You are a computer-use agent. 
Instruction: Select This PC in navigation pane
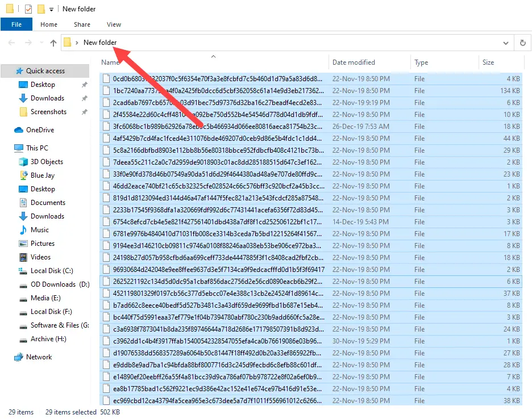point(37,148)
